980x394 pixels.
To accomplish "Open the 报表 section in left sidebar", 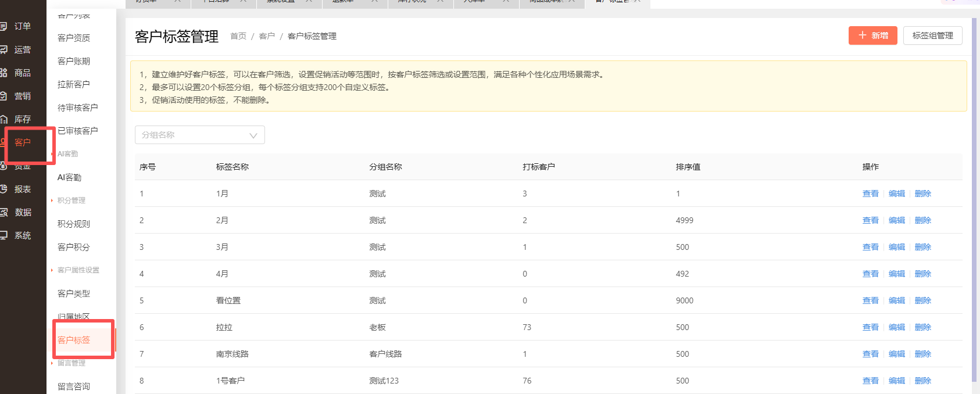I will (22, 189).
